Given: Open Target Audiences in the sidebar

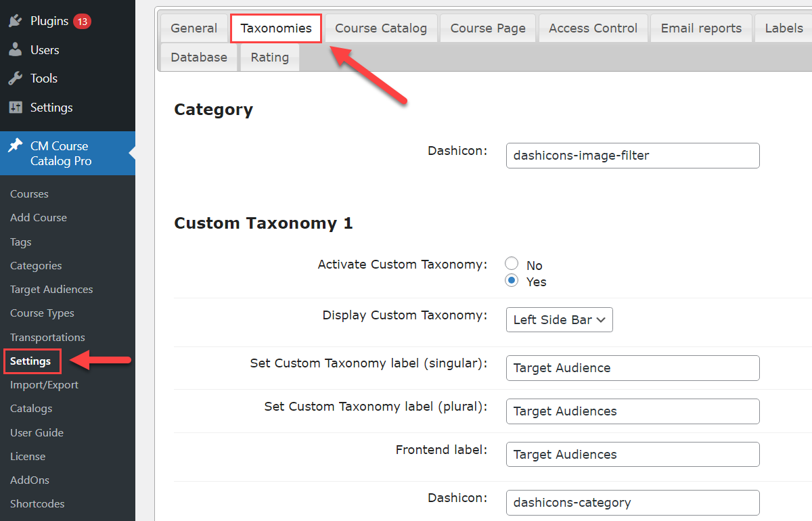Looking at the screenshot, I should pyautogui.click(x=51, y=290).
